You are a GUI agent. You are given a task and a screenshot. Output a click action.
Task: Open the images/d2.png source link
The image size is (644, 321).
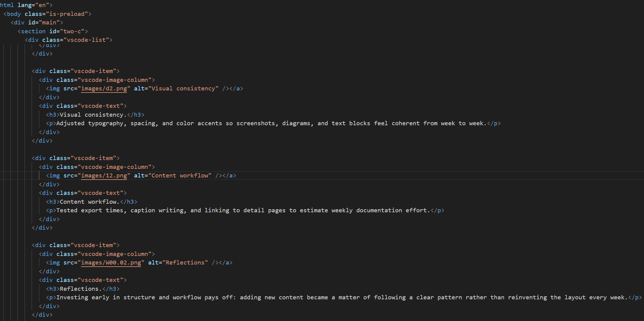click(x=104, y=89)
